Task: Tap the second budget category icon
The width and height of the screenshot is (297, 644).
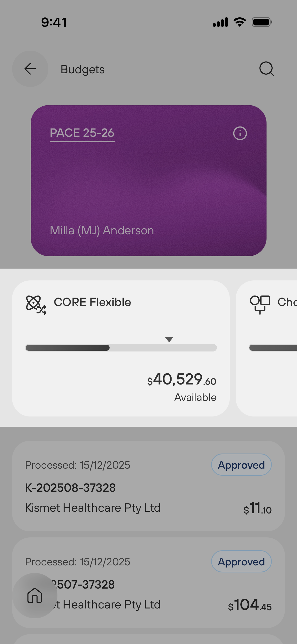Action: 260,304
